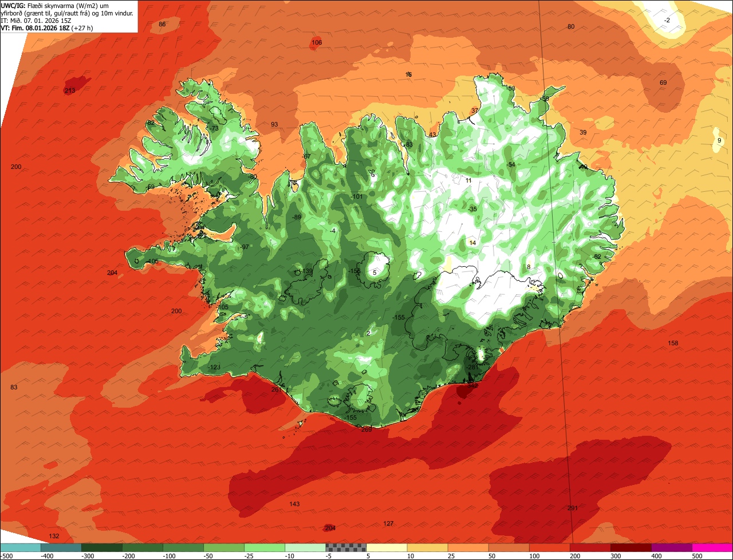The width and height of the screenshot is (733, 560).
Task: Click the map value 11
Action: pyautogui.click(x=468, y=180)
